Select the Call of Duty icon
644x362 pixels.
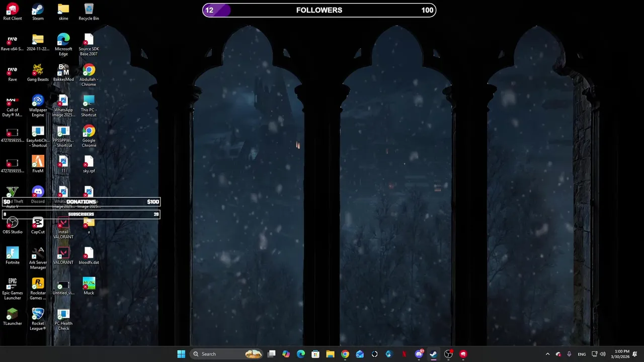pyautogui.click(x=13, y=106)
